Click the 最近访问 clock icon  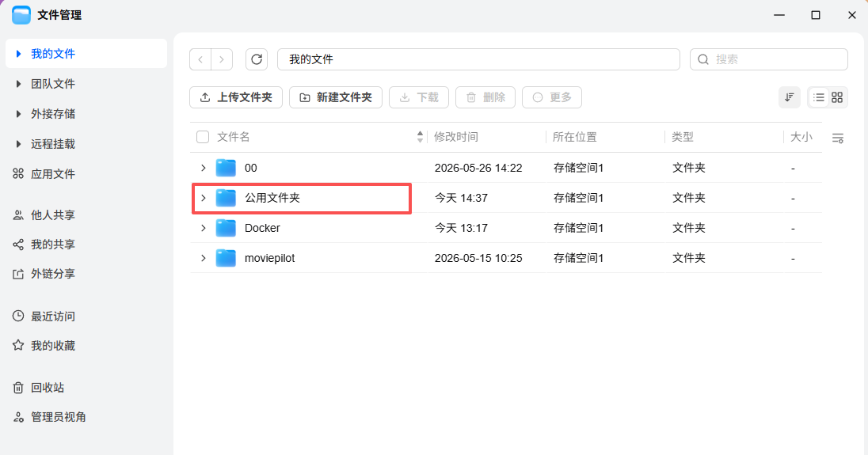[x=18, y=316]
